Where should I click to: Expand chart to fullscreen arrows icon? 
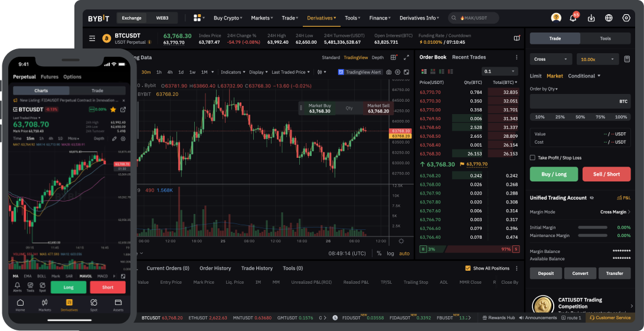point(406,57)
